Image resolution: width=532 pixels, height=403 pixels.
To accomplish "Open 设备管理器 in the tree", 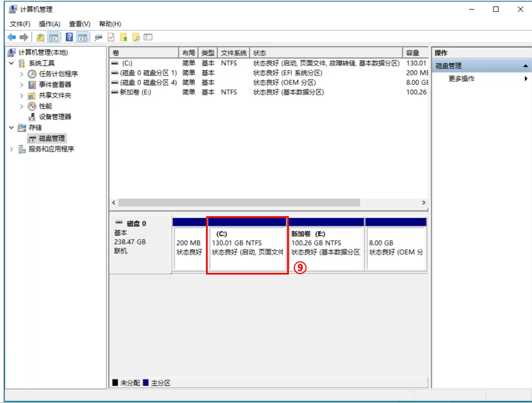I will pos(55,117).
